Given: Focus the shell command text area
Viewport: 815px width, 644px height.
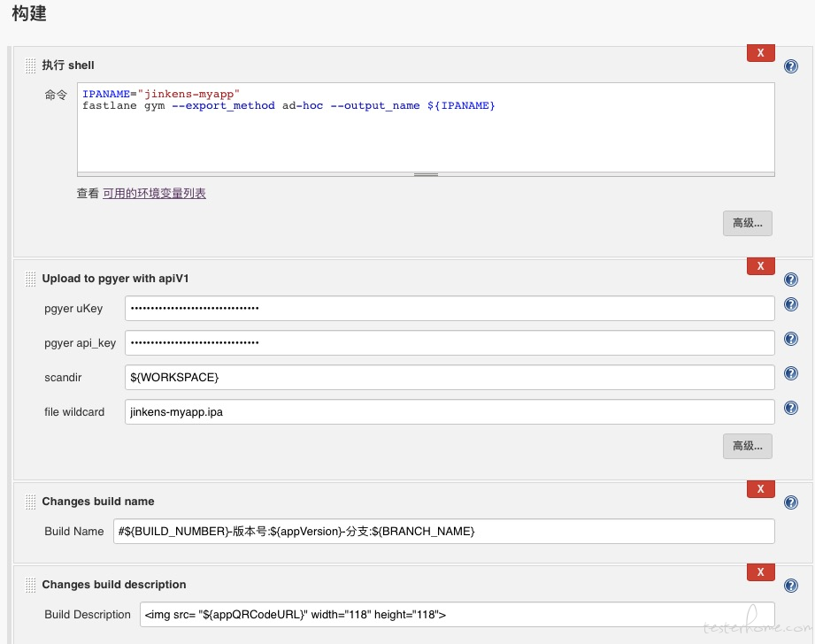Looking at the screenshot, I should [426, 127].
